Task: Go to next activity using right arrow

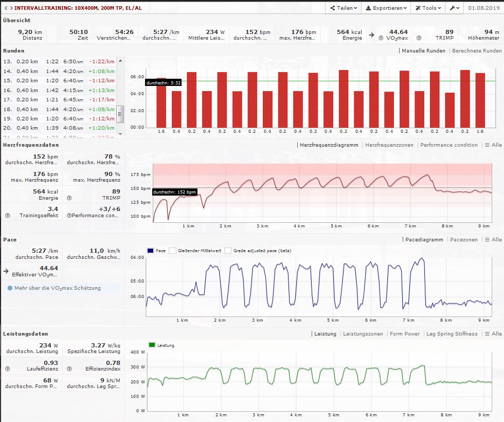Action: point(10,8)
